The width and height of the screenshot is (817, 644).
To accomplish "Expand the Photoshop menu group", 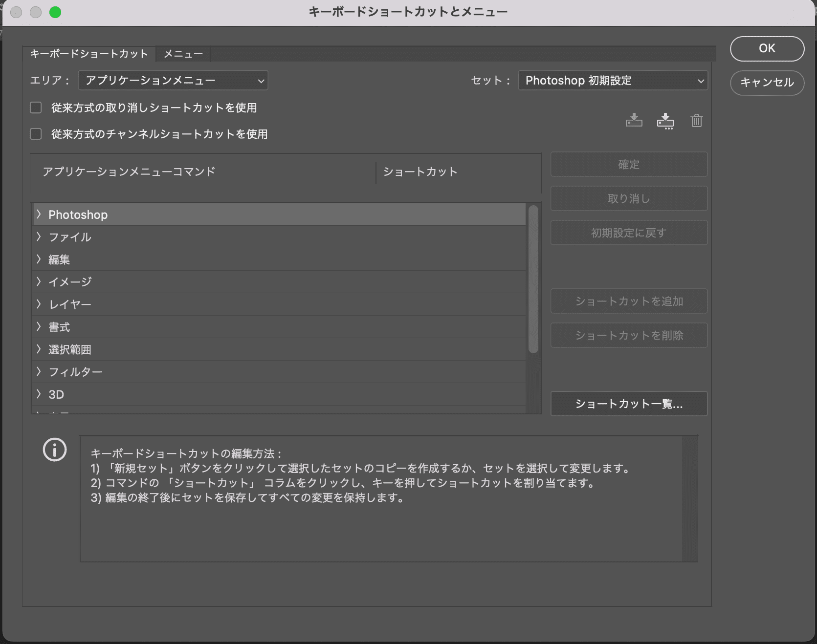I will [39, 214].
